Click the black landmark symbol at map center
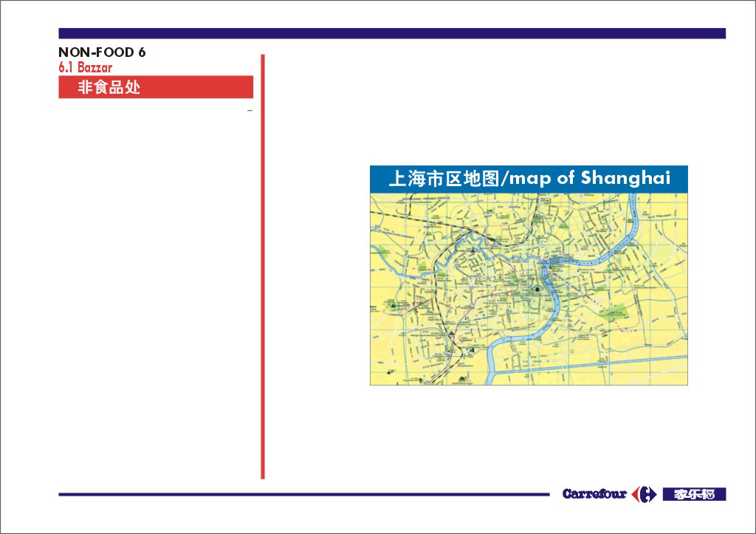Viewport: 756px width, 534px height. (x=537, y=289)
